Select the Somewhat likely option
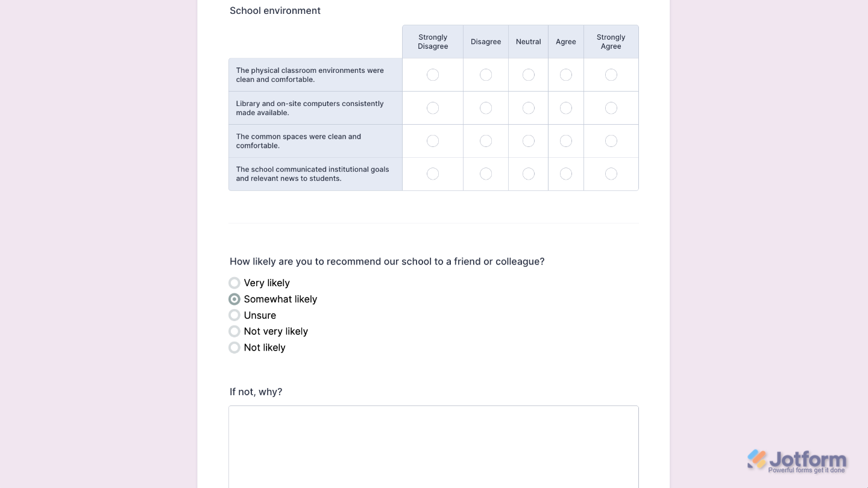The image size is (868, 488). point(234,299)
